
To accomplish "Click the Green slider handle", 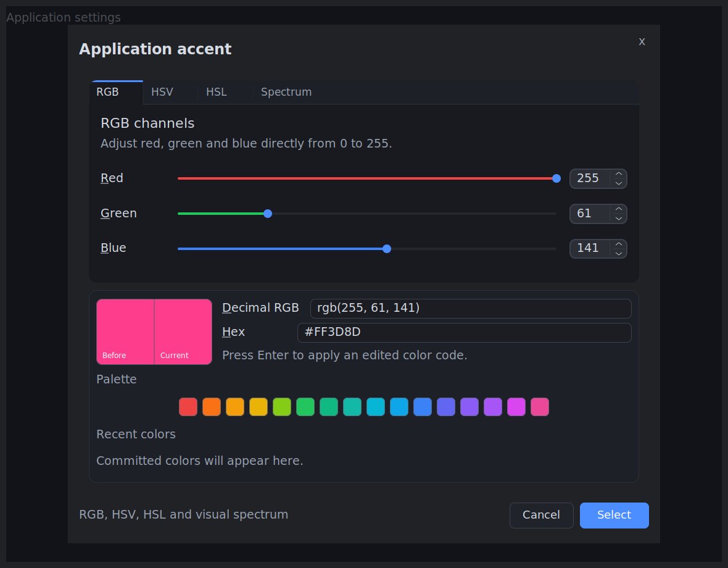I will tap(268, 214).
